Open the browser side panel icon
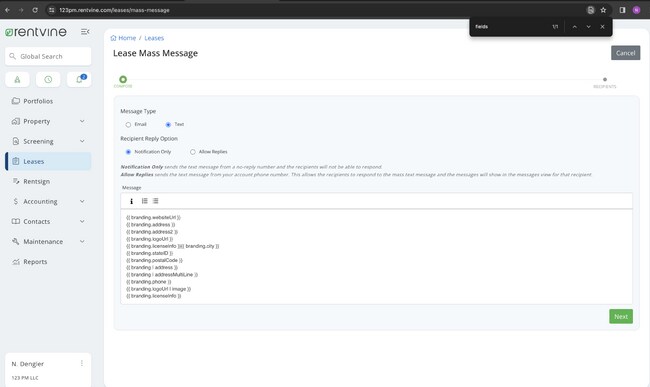The image size is (650, 387). [622, 10]
